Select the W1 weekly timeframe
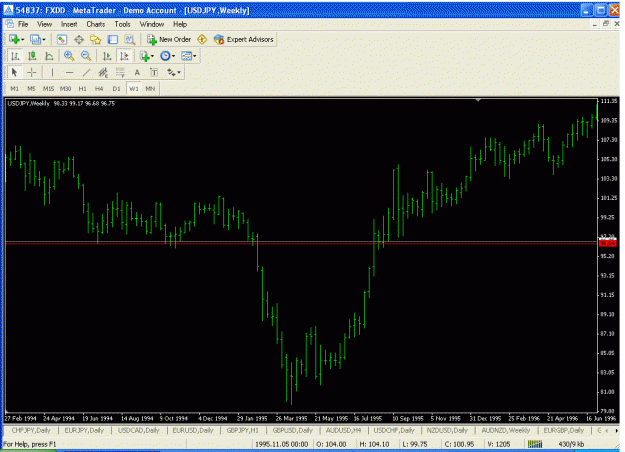This screenshot has height=452, width=625. (x=134, y=89)
